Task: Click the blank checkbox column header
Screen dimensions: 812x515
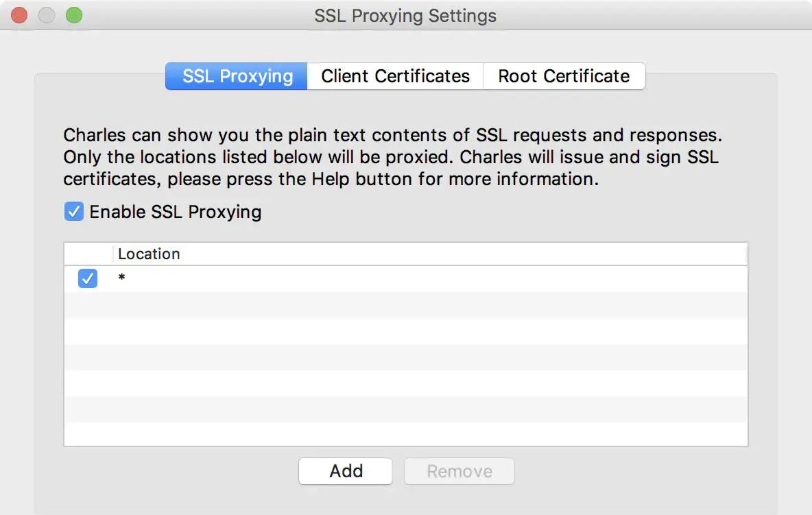Action: tap(88, 254)
